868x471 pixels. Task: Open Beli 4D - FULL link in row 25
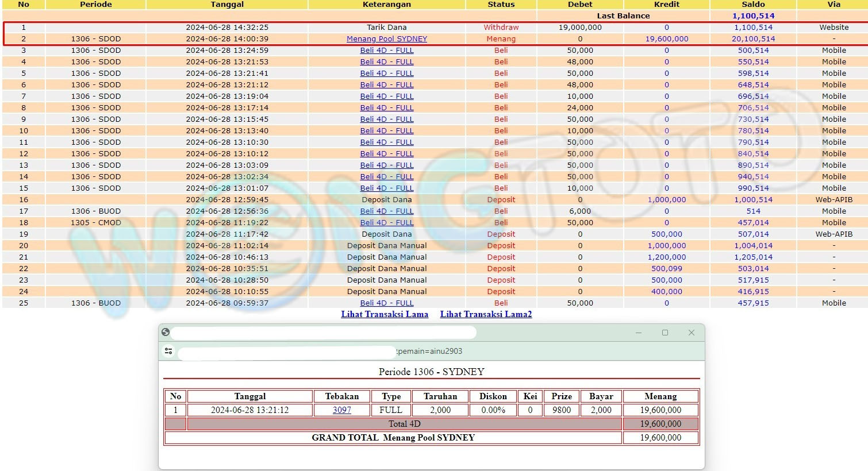click(386, 303)
